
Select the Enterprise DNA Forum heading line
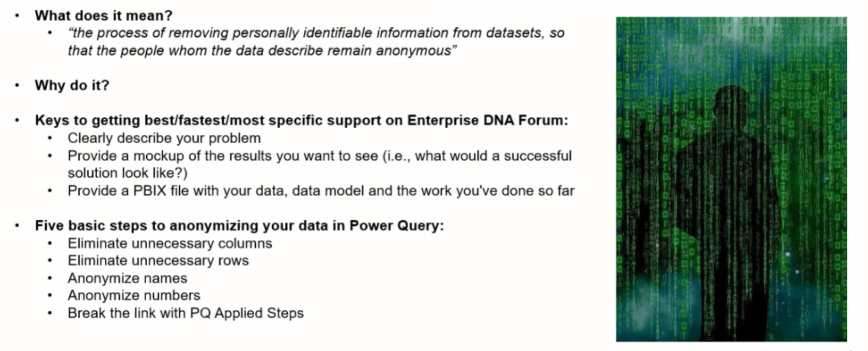click(x=302, y=120)
